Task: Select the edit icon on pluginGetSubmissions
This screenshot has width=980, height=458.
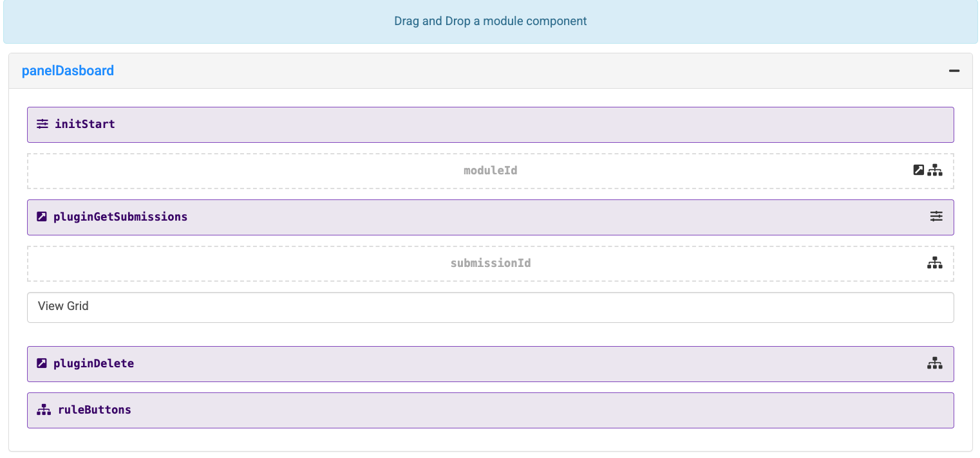Action: click(x=41, y=216)
